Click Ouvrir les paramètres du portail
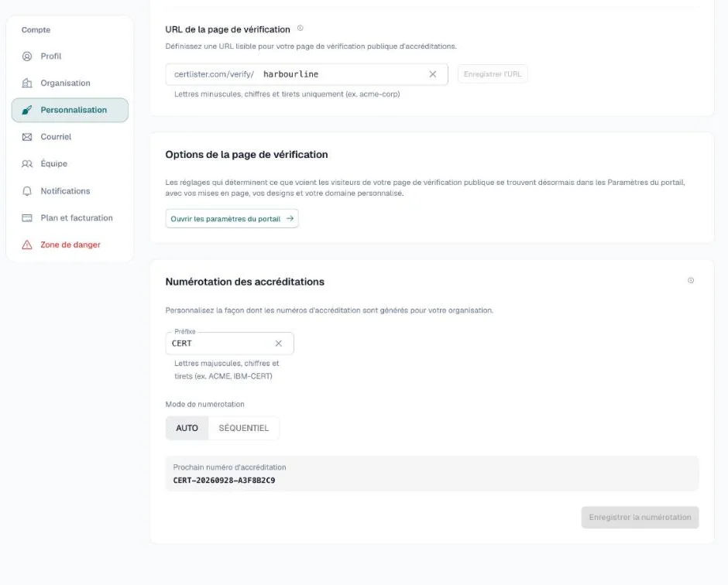Image resolution: width=728 pixels, height=585 pixels. pyautogui.click(x=232, y=218)
